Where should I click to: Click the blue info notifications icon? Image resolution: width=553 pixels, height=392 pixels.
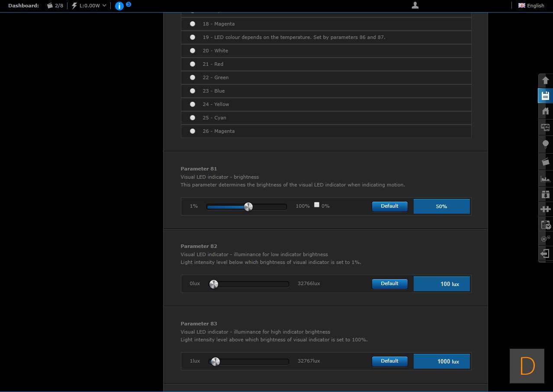pos(119,6)
